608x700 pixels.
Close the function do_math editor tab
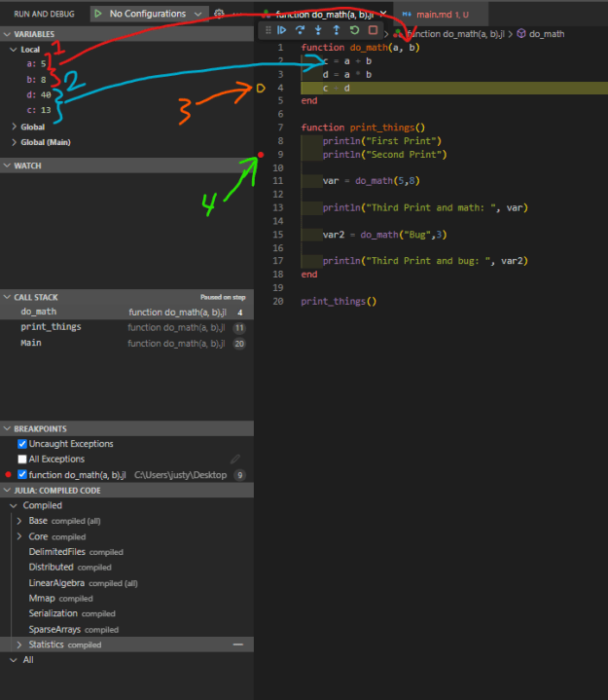pyautogui.click(x=382, y=14)
